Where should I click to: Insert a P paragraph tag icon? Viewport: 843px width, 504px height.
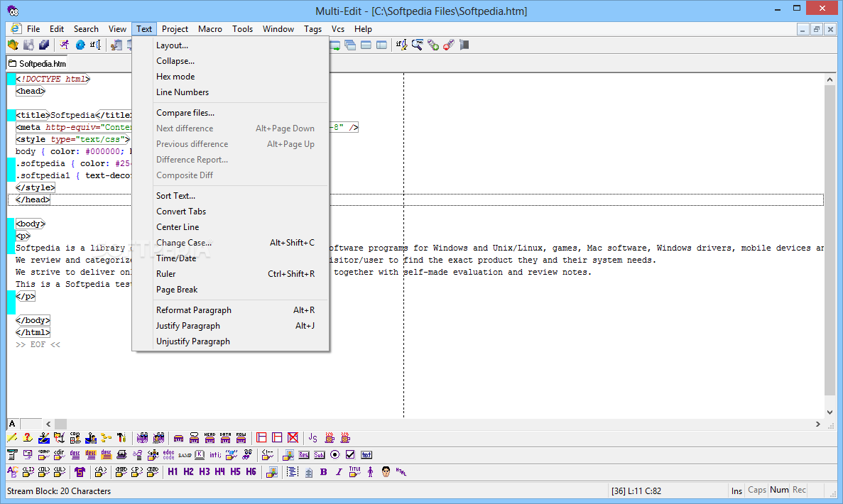[x=136, y=472]
